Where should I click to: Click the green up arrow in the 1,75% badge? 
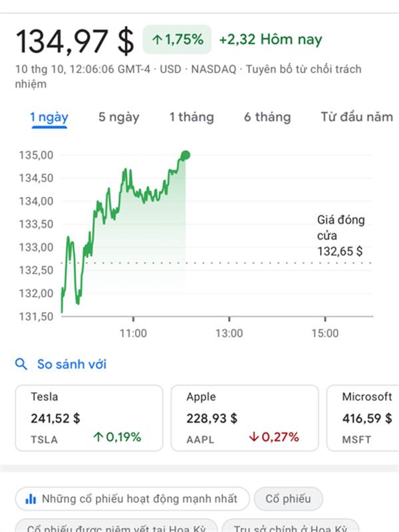tap(157, 40)
